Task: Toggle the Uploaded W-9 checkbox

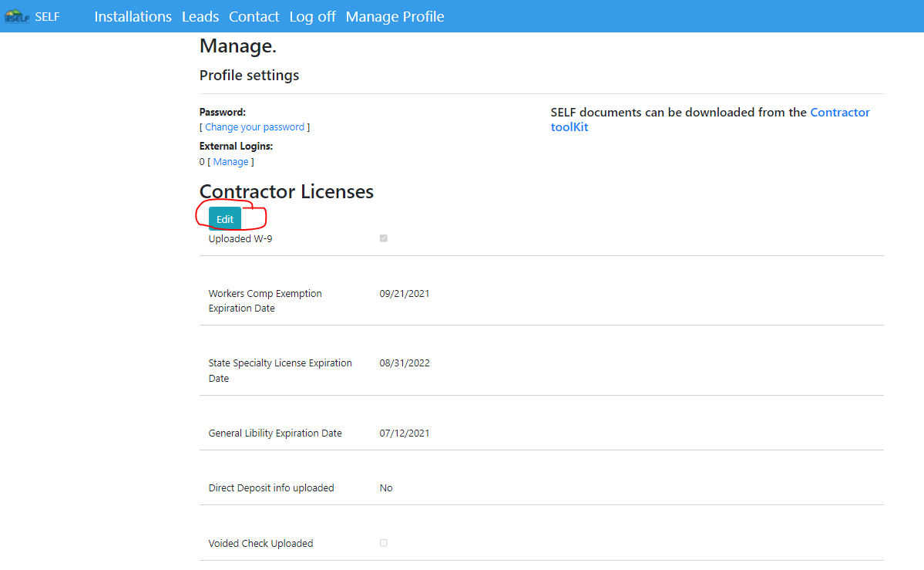Action: coord(384,238)
